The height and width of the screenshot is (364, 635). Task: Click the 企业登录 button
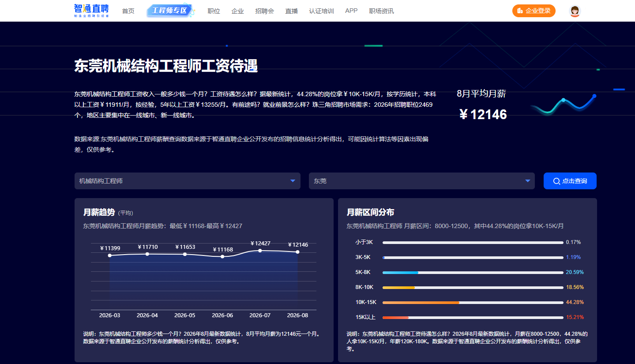click(534, 11)
